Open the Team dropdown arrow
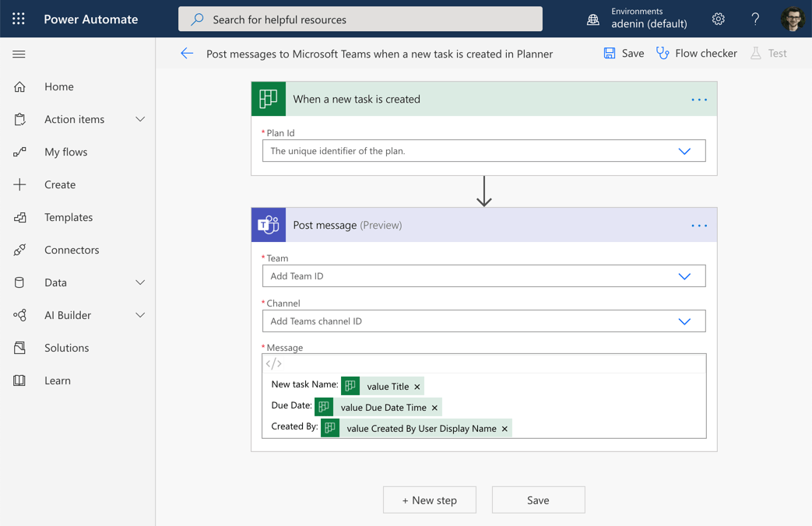The width and height of the screenshot is (812, 526). pyautogui.click(x=684, y=276)
